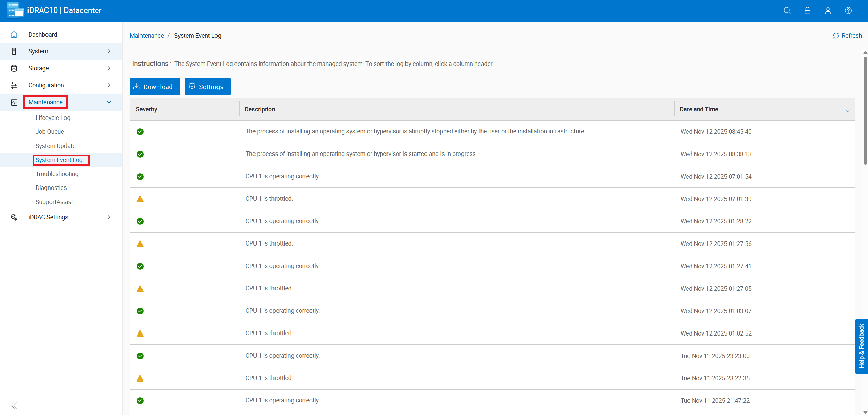Click the Dashboard home icon

coord(14,35)
